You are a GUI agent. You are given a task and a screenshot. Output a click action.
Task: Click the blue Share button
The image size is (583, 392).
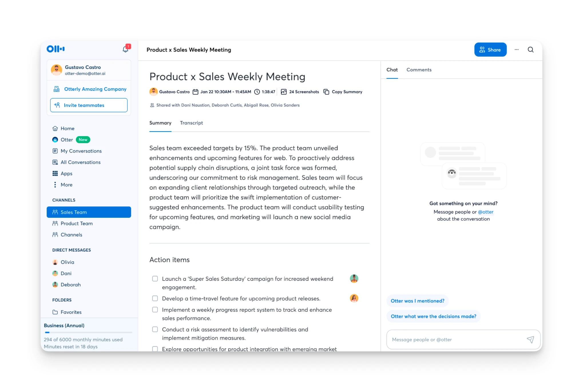click(490, 50)
